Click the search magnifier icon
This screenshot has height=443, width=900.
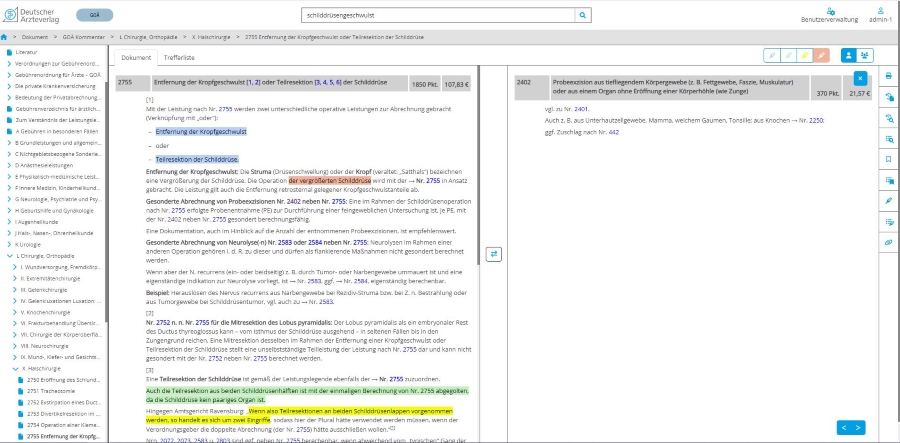[x=584, y=16]
